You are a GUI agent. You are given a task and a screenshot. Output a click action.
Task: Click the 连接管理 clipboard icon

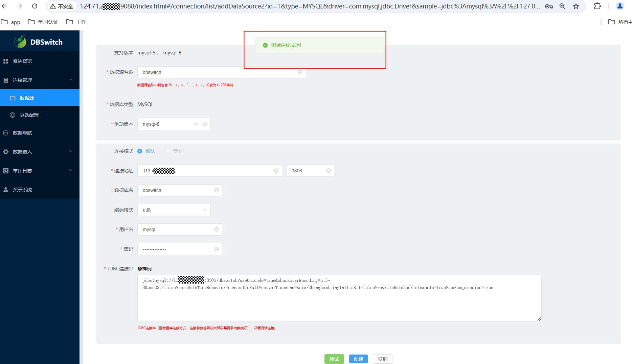[6, 80]
